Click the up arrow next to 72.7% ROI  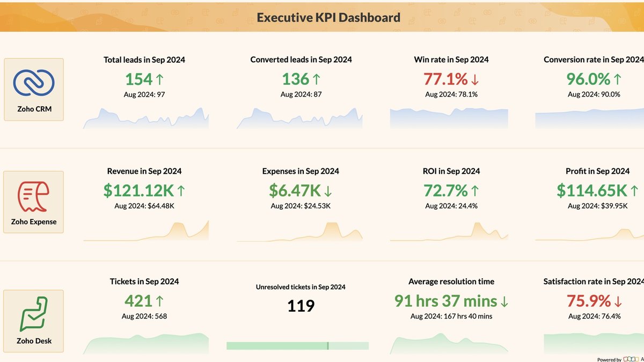pos(475,190)
